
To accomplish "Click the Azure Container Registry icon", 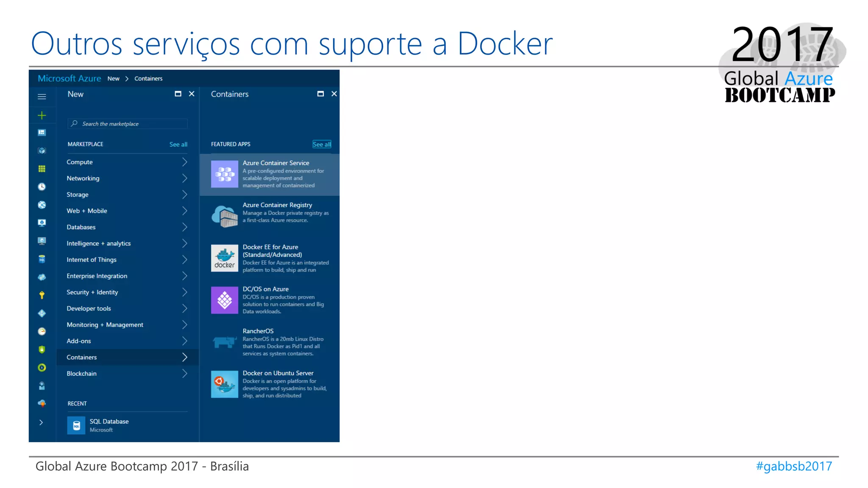I will pos(225,216).
